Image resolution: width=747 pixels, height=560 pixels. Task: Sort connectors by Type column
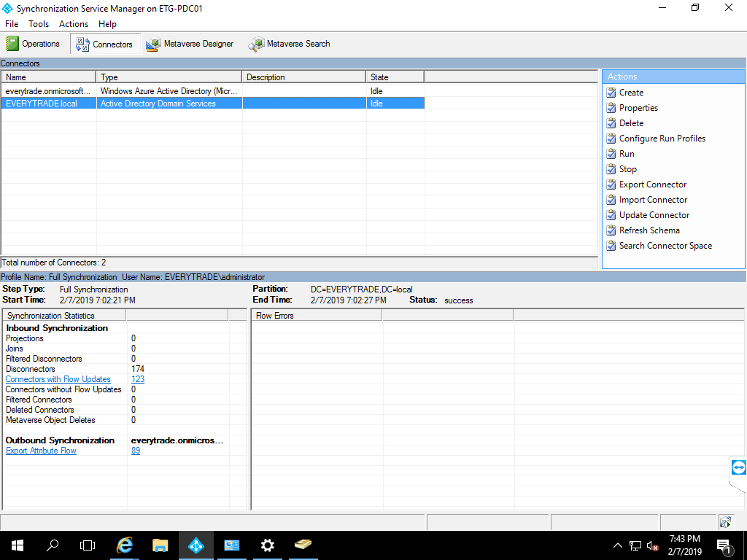coord(169,77)
